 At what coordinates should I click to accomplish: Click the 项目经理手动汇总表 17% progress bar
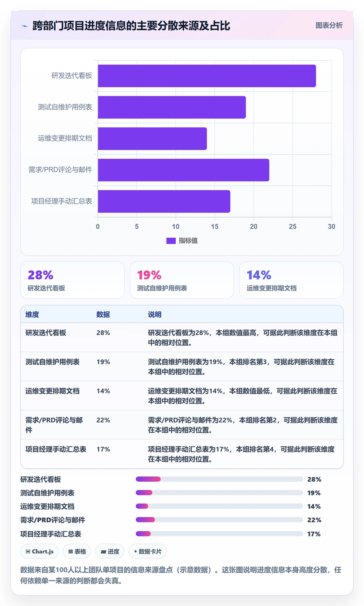point(219,534)
